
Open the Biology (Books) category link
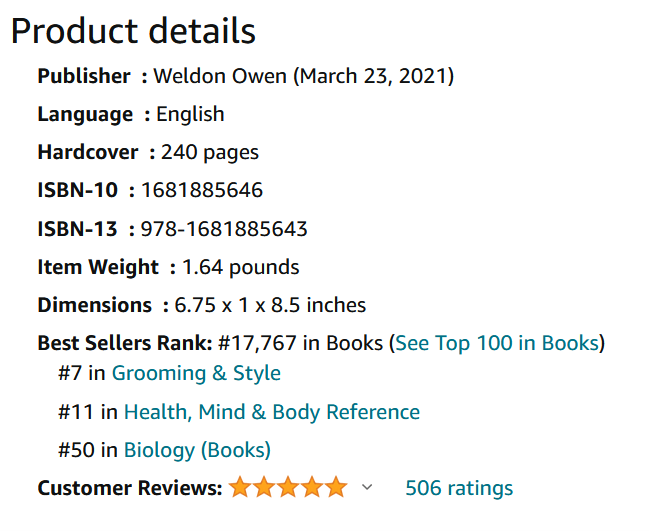[197, 450]
